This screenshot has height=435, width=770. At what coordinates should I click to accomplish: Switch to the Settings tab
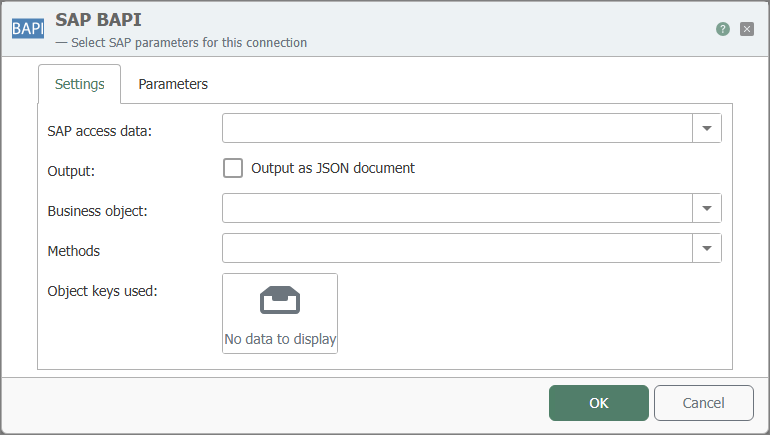tap(80, 84)
